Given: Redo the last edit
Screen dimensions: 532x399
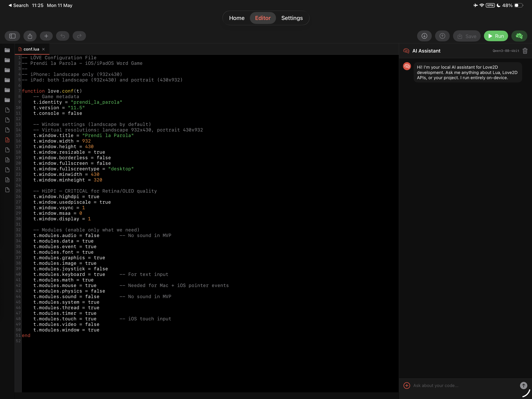Looking at the screenshot, I should 79,36.
